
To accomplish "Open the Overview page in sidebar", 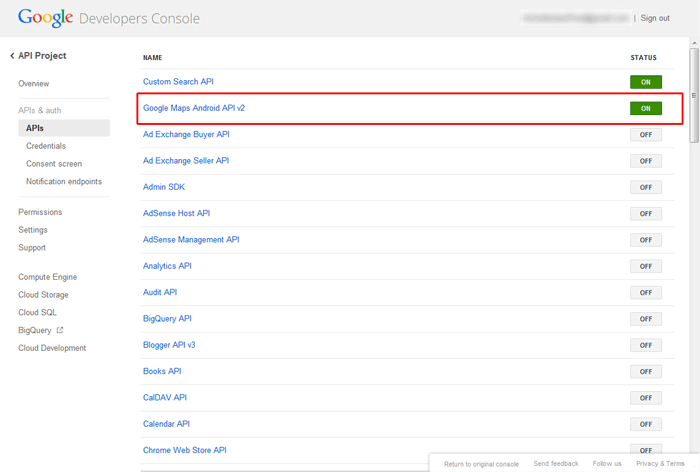I will click(33, 84).
